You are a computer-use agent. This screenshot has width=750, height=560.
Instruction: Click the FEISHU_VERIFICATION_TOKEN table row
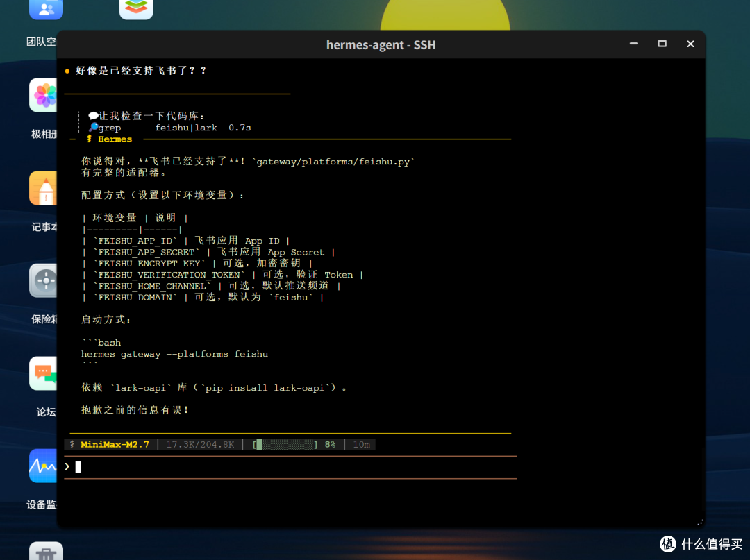tap(222, 275)
